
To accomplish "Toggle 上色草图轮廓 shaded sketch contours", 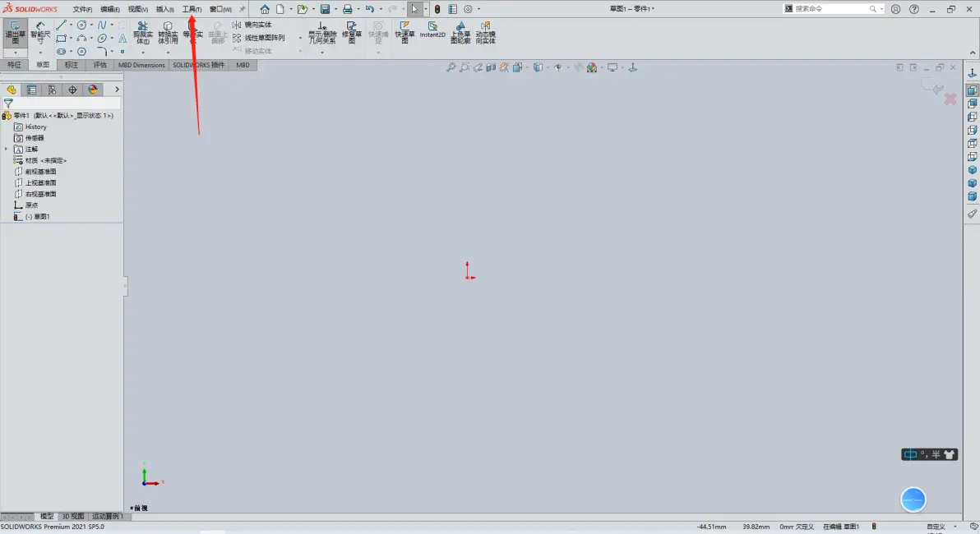I will click(x=460, y=33).
